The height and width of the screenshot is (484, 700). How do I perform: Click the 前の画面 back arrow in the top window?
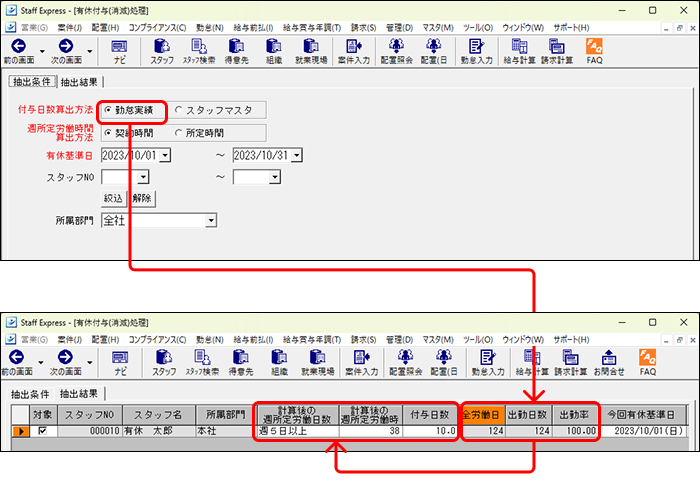click(18, 51)
